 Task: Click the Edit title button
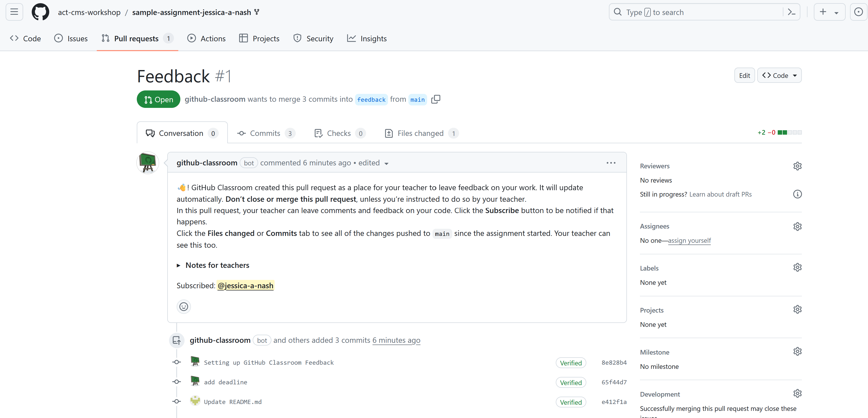744,75
